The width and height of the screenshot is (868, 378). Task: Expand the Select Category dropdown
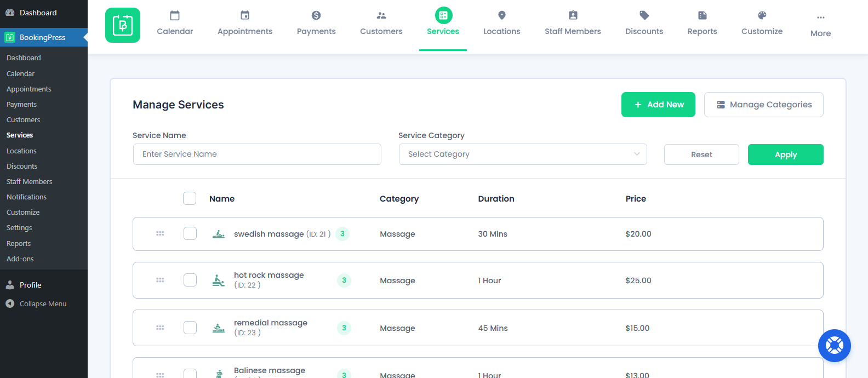(523, 154)
